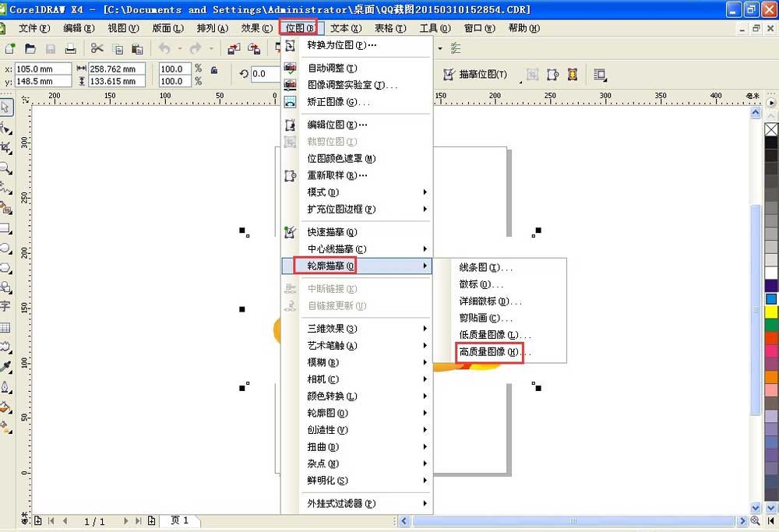Open the 文件 menu
This screenshot has width=779, height=532.
point(34,28)
